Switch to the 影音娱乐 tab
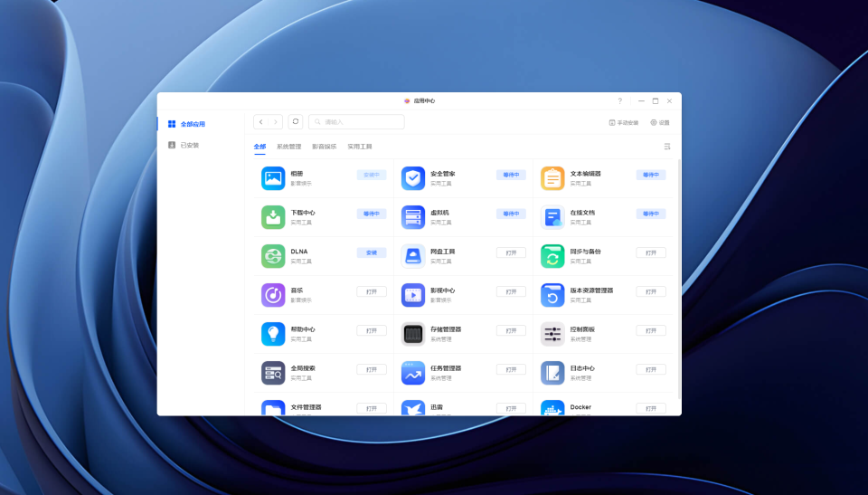 coord(325,147)
